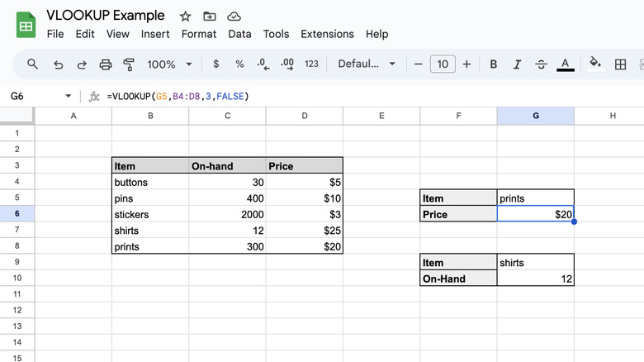Expand the Default font dropdown
This screenshot has width=644, height=362.
pos(367,64)
